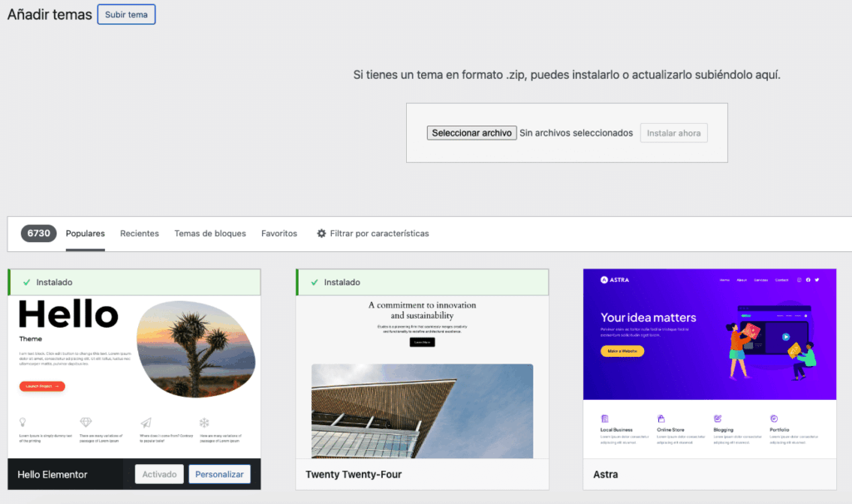Click the 6730 theme count badge
The height and width of the screenshot is (504, 852).
38,234
